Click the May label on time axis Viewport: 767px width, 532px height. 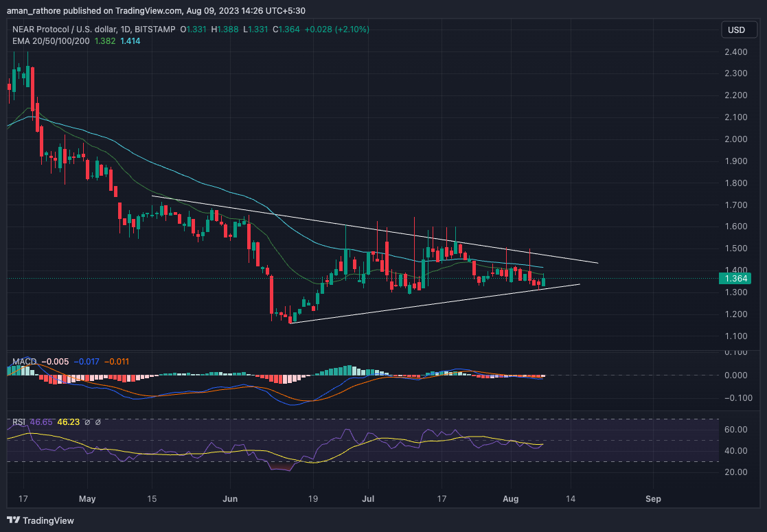click(x=87, y=499)
